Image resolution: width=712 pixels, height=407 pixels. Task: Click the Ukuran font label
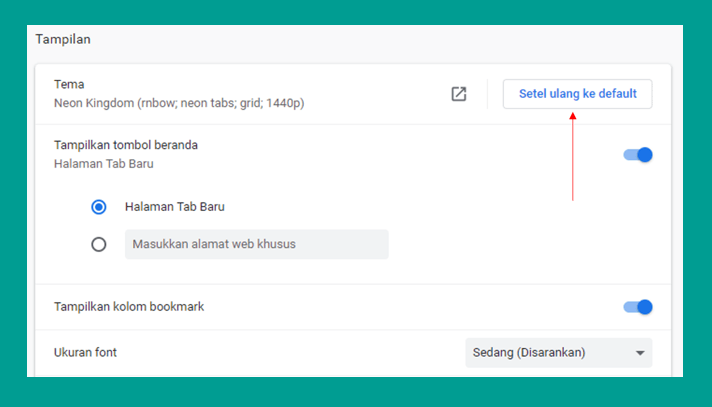85,352
